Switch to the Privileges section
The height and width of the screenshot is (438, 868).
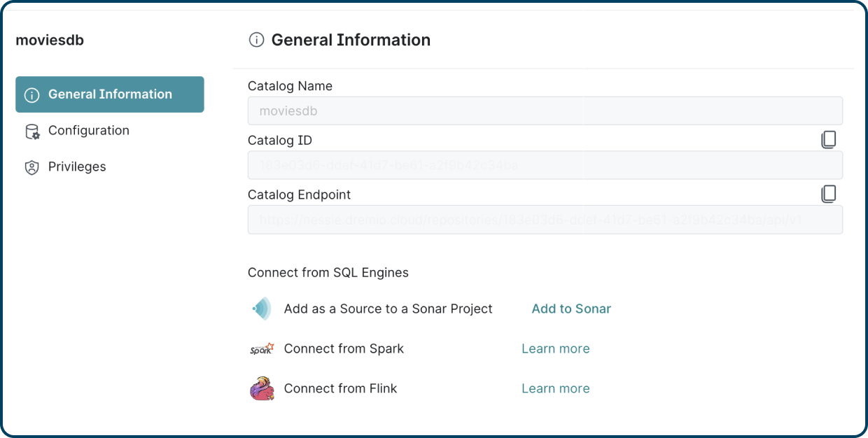coord(77,167)
